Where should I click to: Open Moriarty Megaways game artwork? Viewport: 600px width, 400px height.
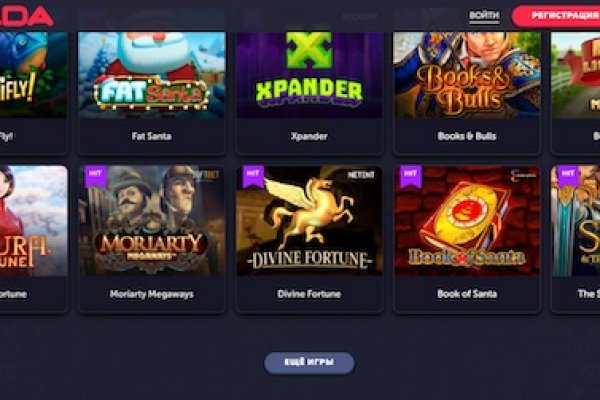pyautogui.click(x=152, y=220)
